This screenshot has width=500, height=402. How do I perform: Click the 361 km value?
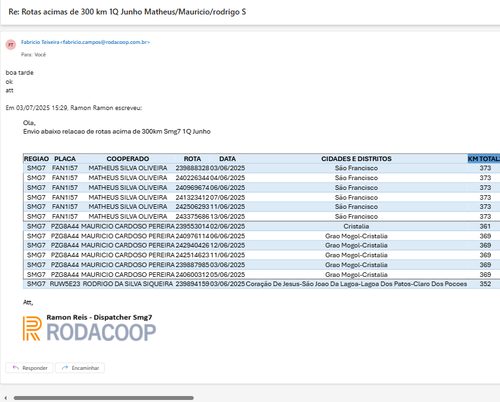coord(485,226)
